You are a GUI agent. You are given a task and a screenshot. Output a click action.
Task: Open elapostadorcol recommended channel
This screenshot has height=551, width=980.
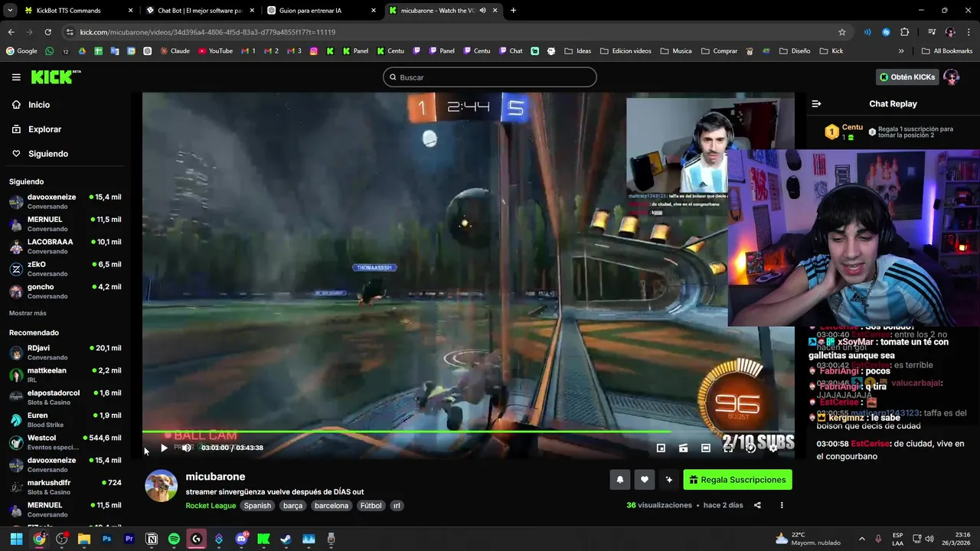point(65,397)
